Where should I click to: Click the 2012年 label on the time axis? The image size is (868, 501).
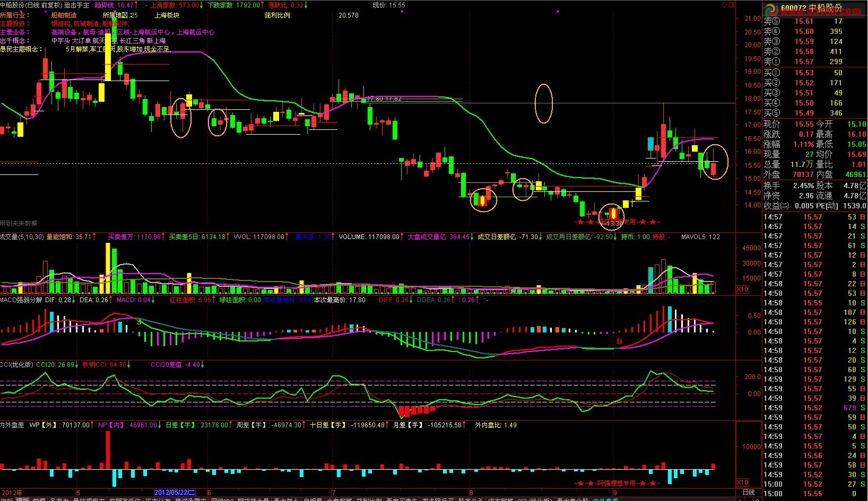(12, 493)
